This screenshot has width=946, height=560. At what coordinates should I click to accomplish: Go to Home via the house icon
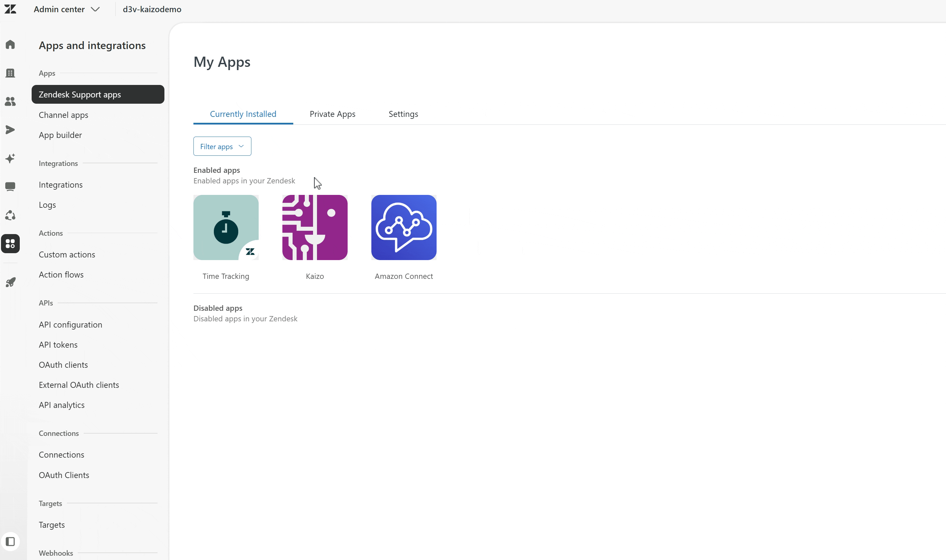[10, 44]
